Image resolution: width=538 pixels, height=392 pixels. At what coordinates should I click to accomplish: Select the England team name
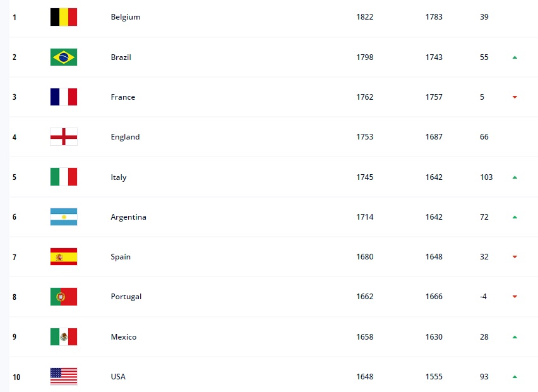pyautogui.click(x=125, y=137)
